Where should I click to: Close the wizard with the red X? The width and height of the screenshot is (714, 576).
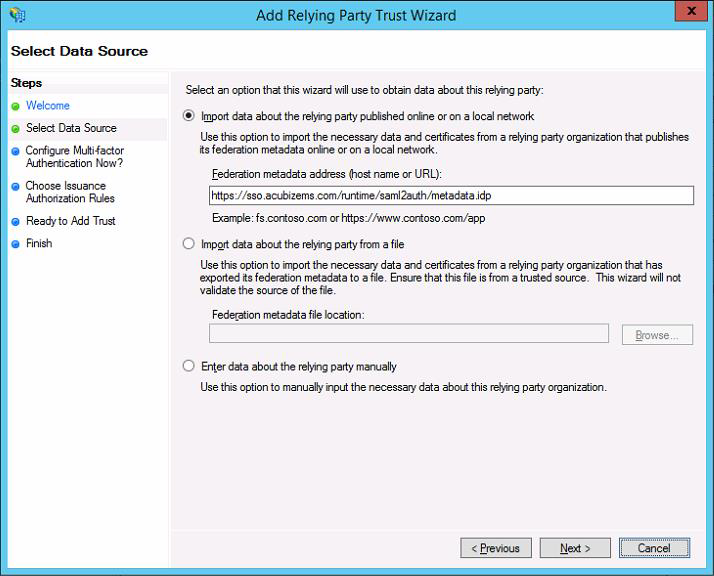click(x=691, y=10)
